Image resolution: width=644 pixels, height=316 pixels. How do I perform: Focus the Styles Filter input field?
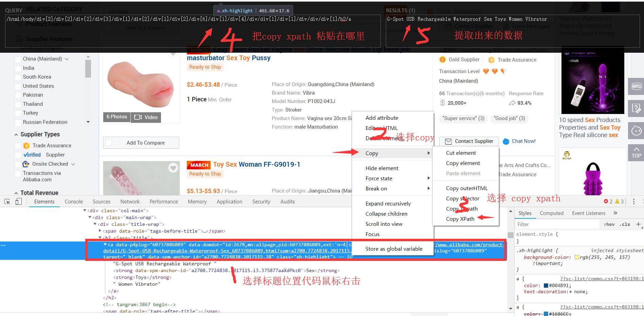pos(557,224)
